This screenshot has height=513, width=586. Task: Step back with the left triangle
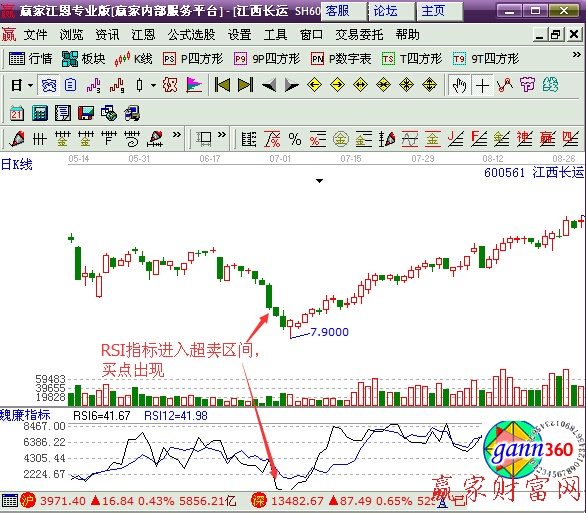coord(269,85)
